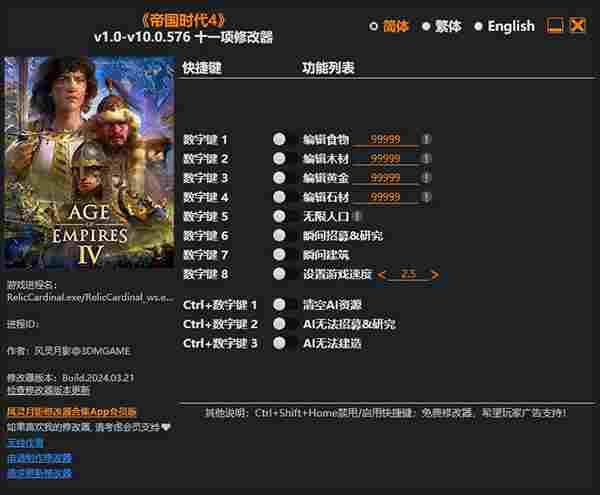Close the trainer with the orange X

577,26
